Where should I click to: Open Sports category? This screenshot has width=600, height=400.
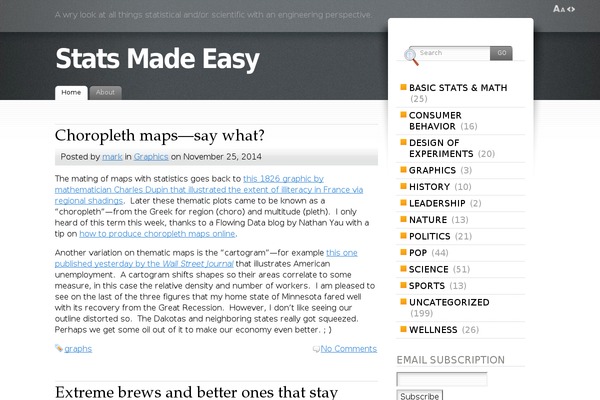pos(427,286)
